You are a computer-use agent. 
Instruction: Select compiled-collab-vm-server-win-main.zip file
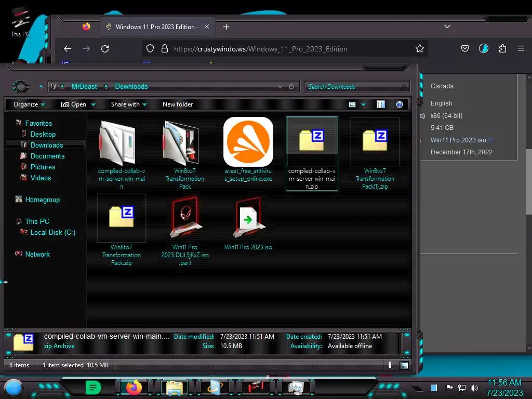(312, 153)
